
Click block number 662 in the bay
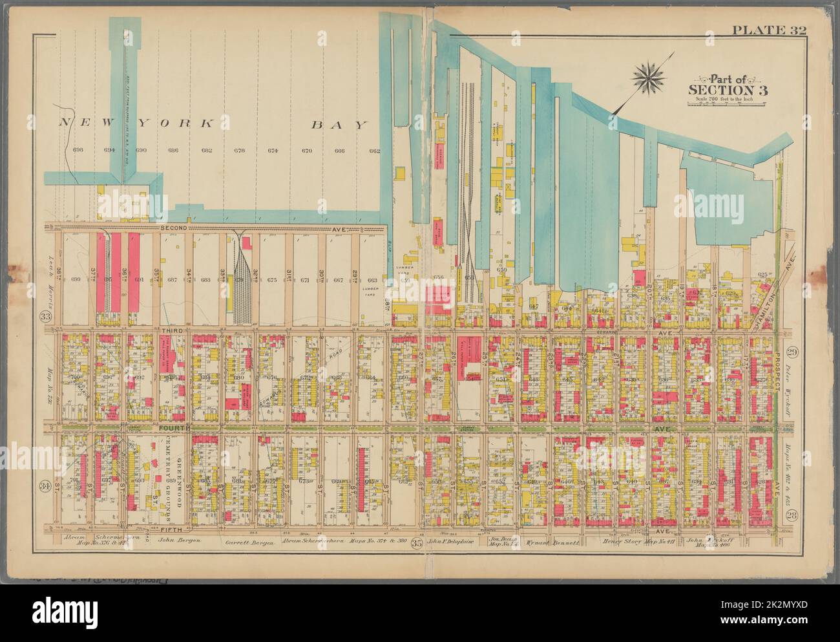click(x=374, y=150)
